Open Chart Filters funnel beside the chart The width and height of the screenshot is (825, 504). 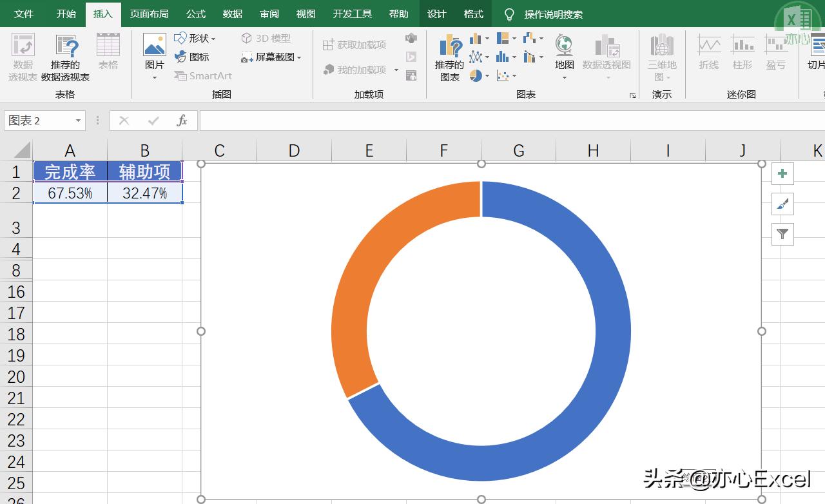(x=782, y=234)
